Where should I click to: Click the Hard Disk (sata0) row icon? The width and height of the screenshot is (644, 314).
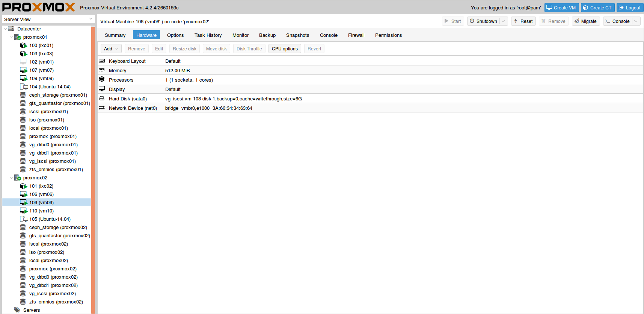point(102,99)
